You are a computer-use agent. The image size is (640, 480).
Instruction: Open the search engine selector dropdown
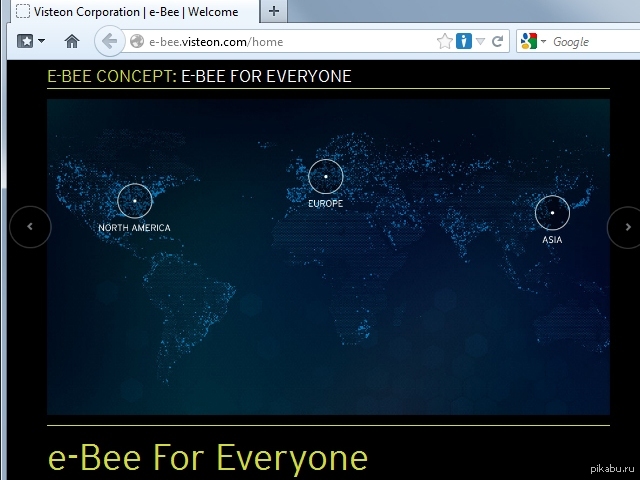(543, 41)
